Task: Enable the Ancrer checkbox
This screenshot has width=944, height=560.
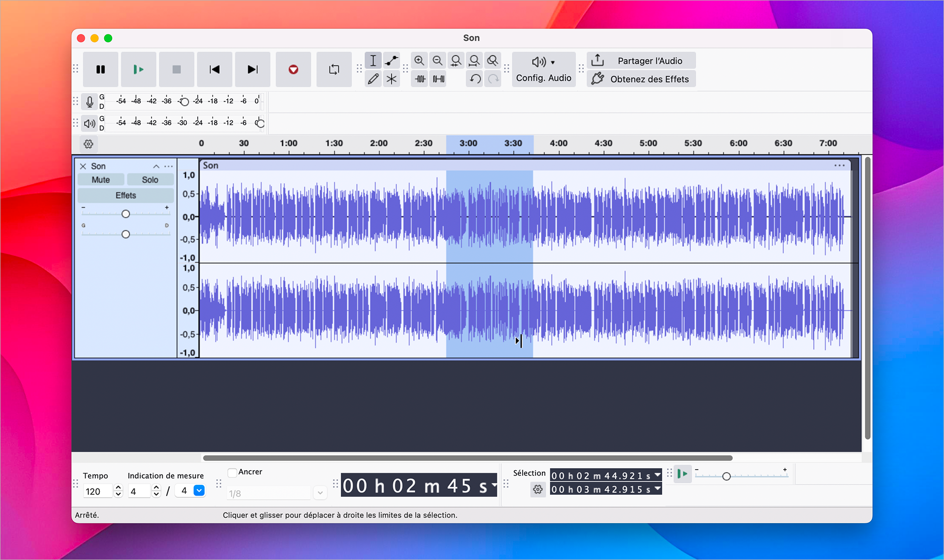Action: (x=233, y=472)
